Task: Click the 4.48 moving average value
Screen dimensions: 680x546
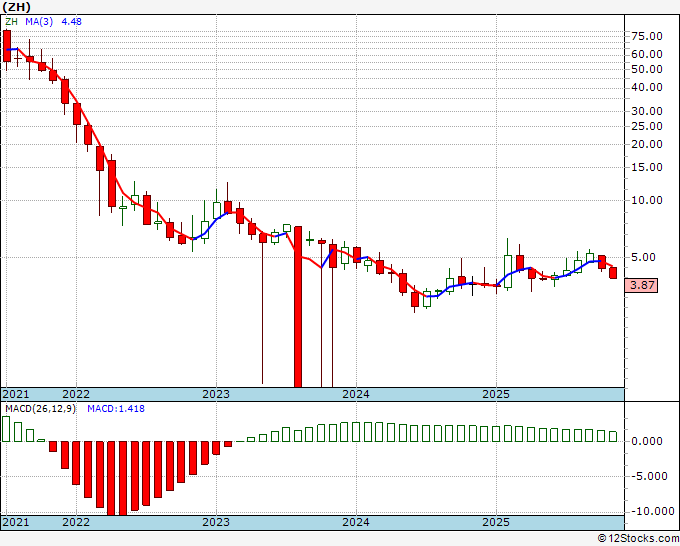Action: (72, 22)
